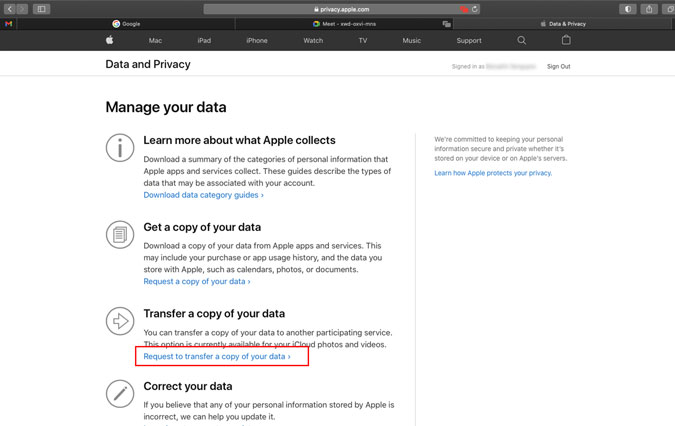Click the Data and Privacy page title
This screenshot has height=426, width=675.
tap(148, 64)
